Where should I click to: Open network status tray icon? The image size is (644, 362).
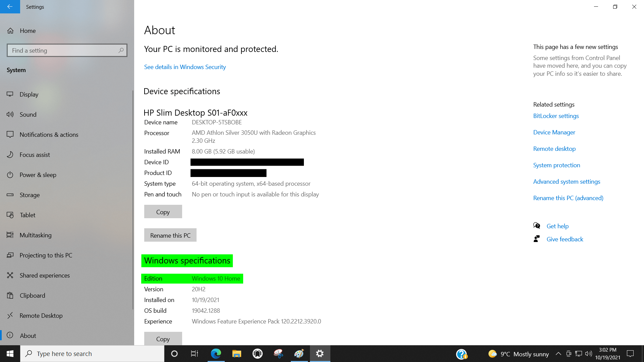point(579,354)
